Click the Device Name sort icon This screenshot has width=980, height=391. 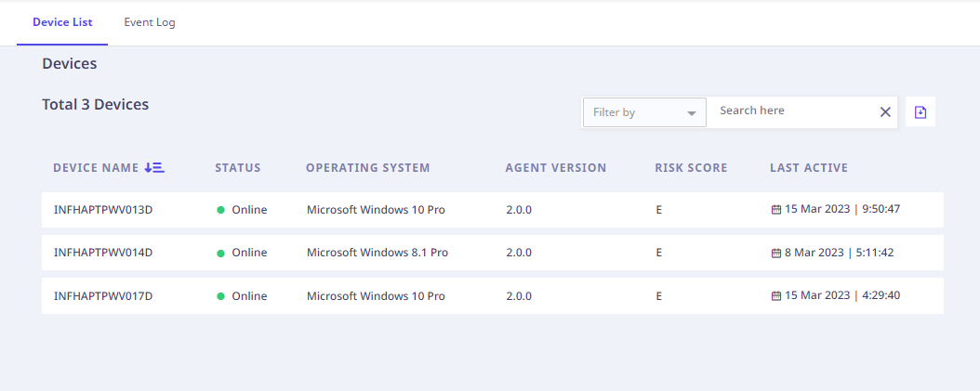154,168
